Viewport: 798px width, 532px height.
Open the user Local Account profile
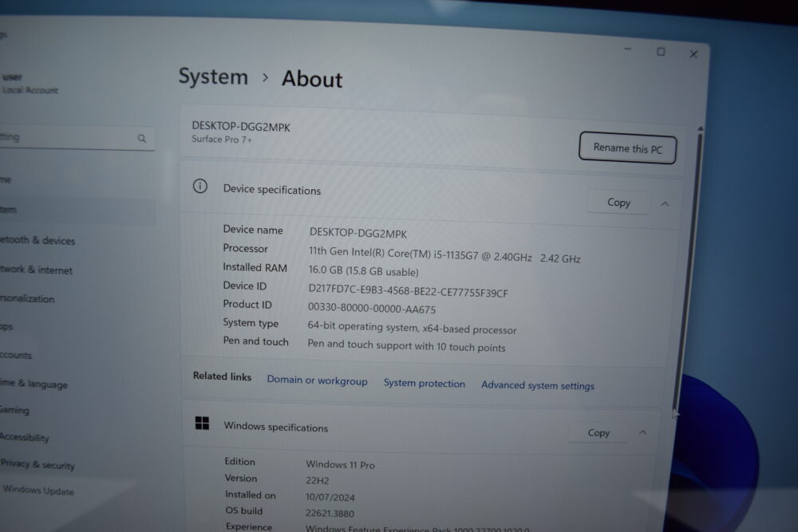click(30, 84)
